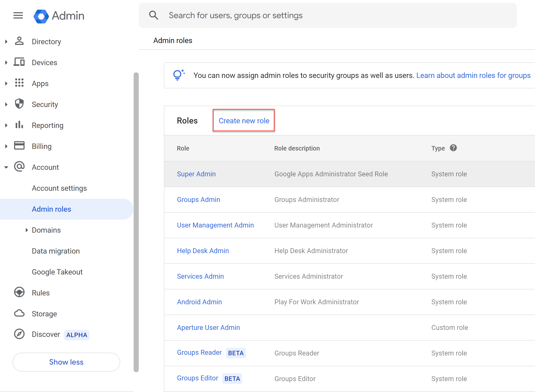Expand the Apps section arrow
This screenshot has width=535, height=392.
6,83
